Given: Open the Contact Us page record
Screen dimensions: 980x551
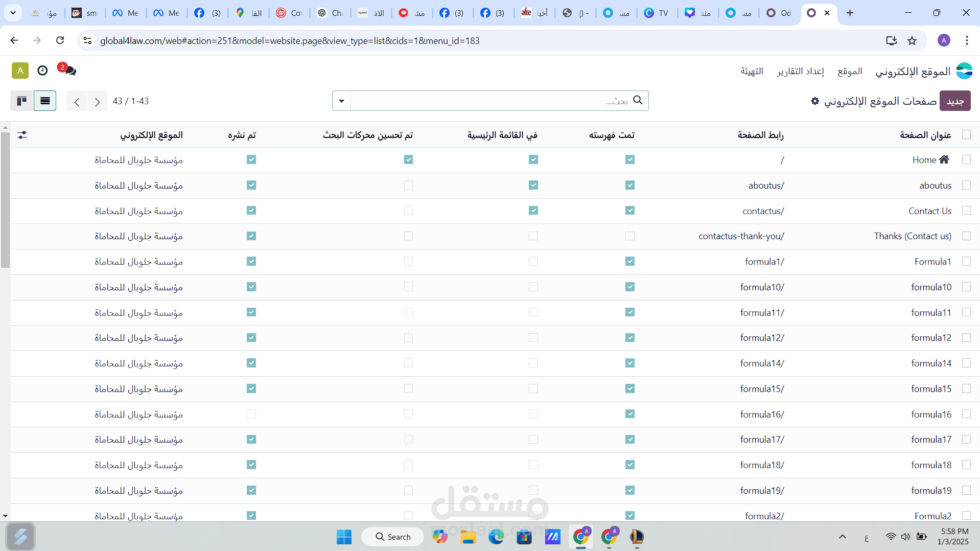Looking at the screenshot, I should (930, 211).
